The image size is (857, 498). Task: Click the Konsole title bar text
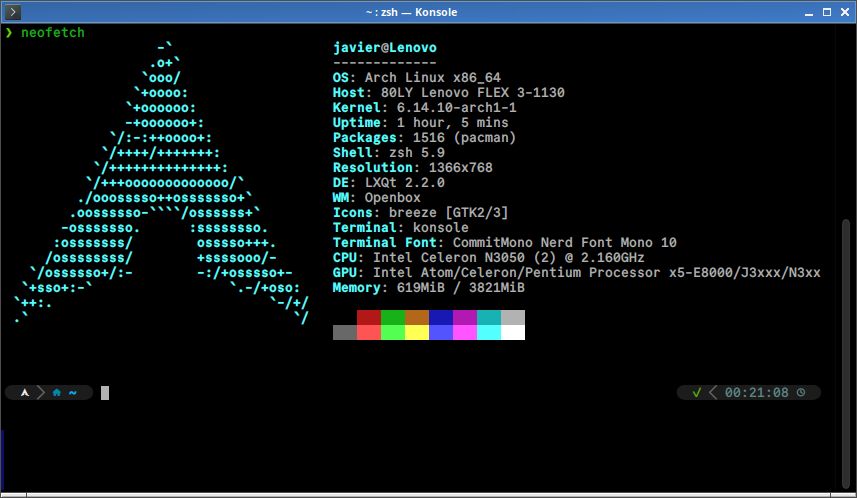427,11
